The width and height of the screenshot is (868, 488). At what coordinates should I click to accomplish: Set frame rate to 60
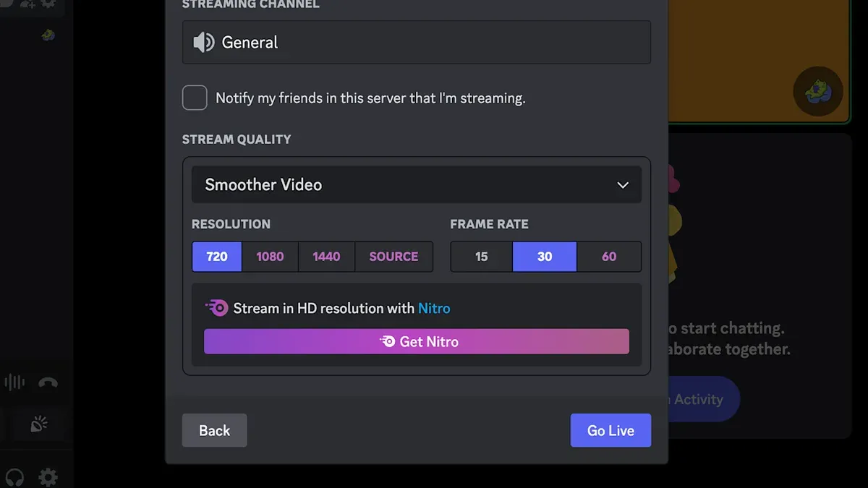point(609,257)
